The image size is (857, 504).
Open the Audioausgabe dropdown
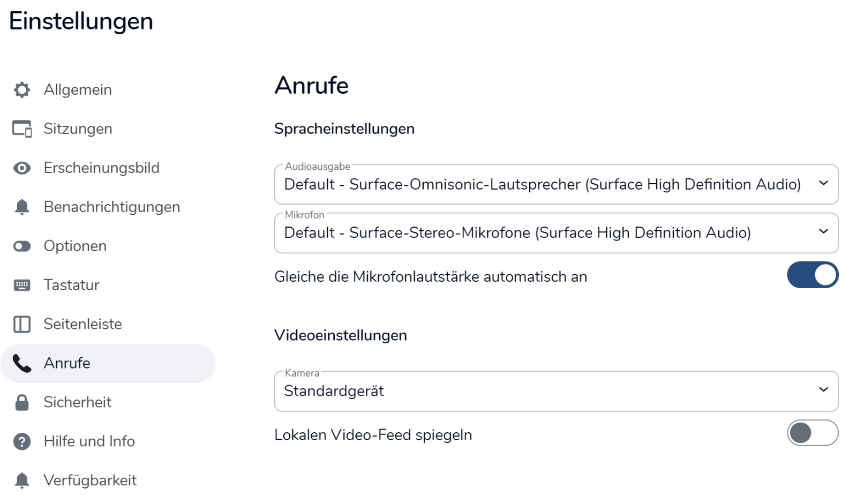(555, 184)
